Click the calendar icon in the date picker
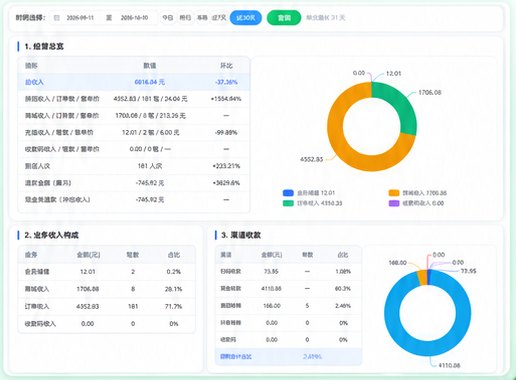 tap(57, 18)
